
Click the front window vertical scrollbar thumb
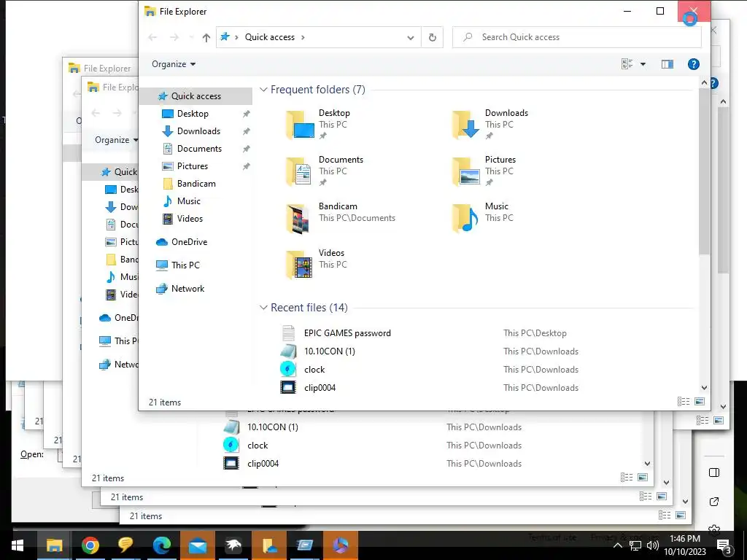(704, 171)
